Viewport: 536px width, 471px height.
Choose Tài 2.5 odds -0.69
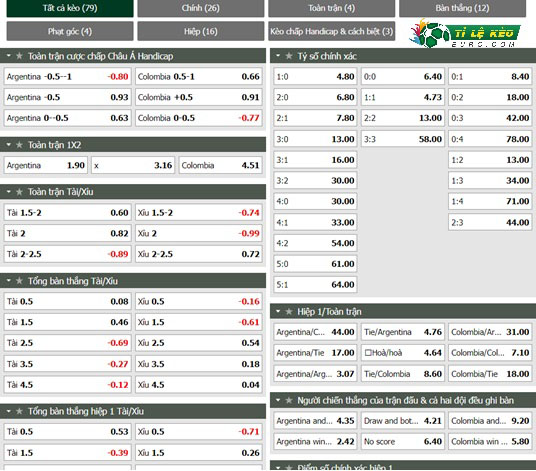(x=67, y=343)
